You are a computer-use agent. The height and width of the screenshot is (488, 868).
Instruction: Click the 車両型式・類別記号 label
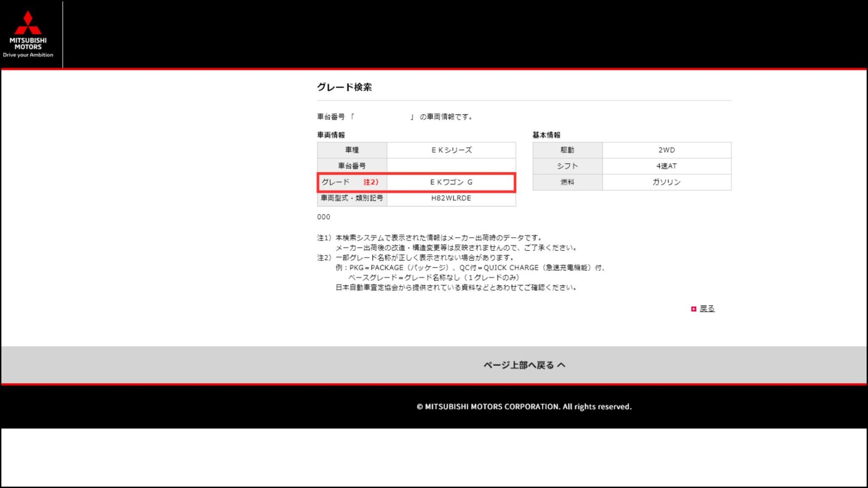click(352, 198)
